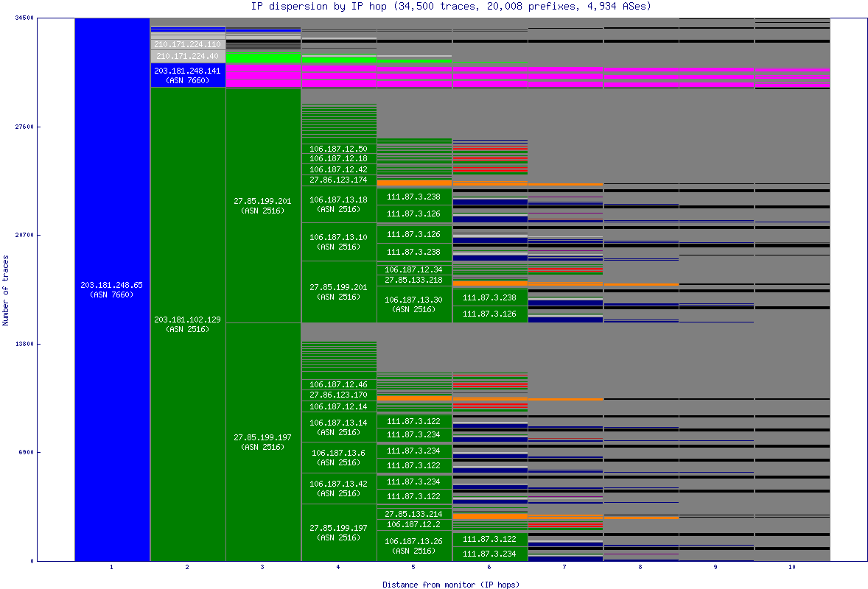Click the 203.181.102.129 (ASN 2516) green block
This screenshot has width=868, height=589.
tap(187, 324)
